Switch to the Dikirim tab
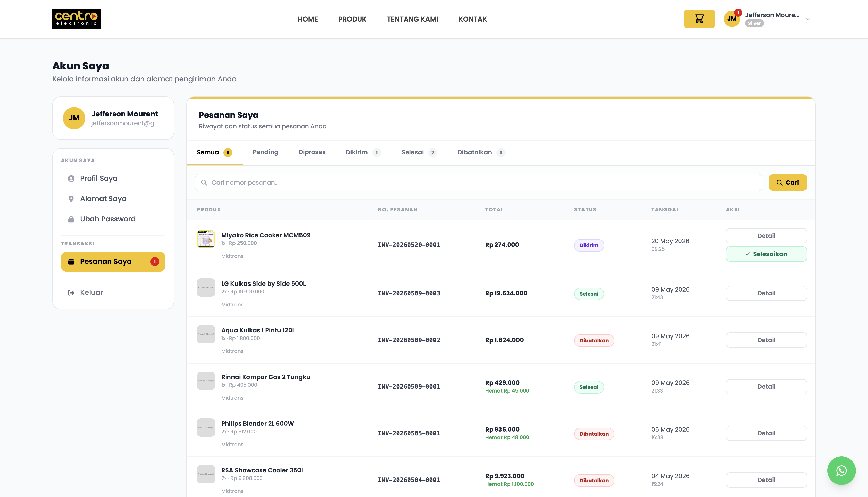 pyautogui.click(x=363, y=153)
